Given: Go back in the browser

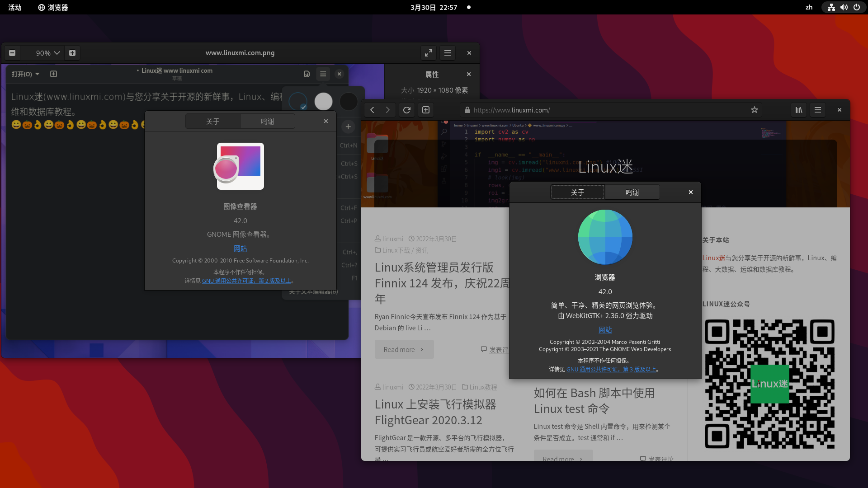Looking at the screenshot, I should click(x=372, y=110).
